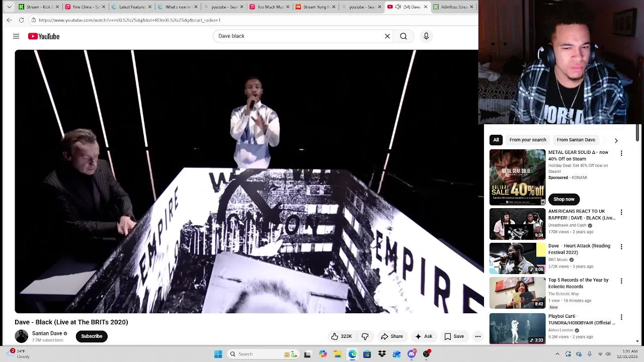Select the 'From your search' chip

coord(528,140)
